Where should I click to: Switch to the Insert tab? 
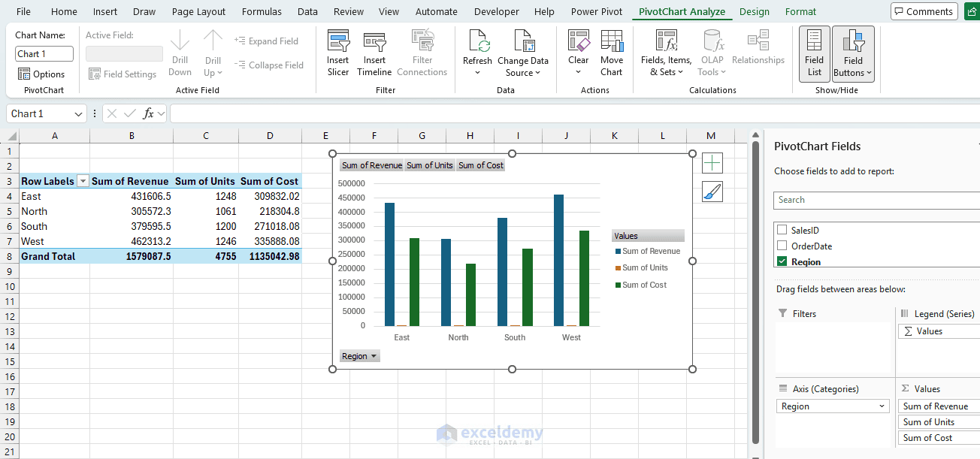(x=105, y=11)
